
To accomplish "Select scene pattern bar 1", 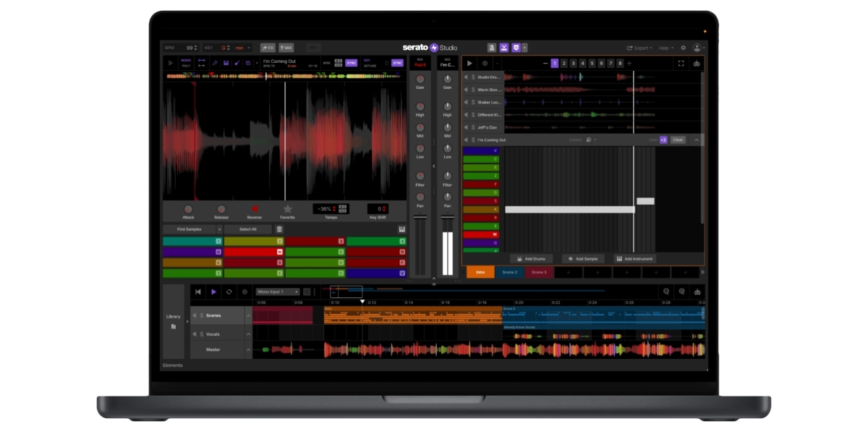I will click(x=555, y=64).
